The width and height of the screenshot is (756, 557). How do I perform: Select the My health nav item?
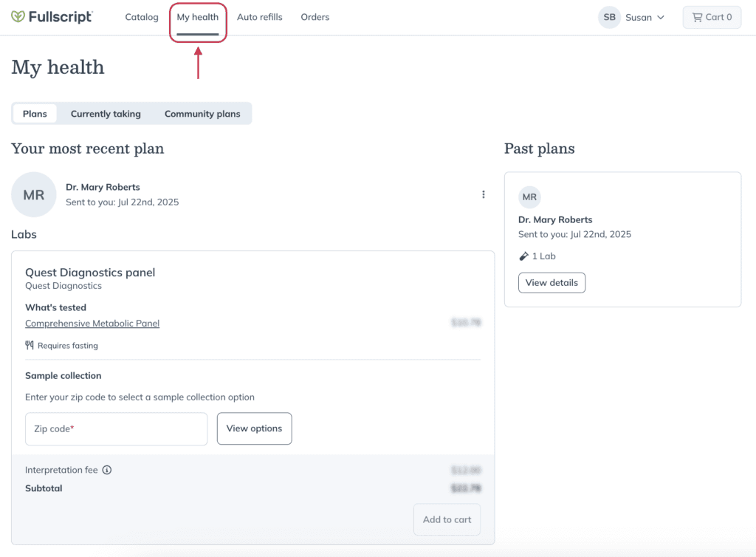198,18
